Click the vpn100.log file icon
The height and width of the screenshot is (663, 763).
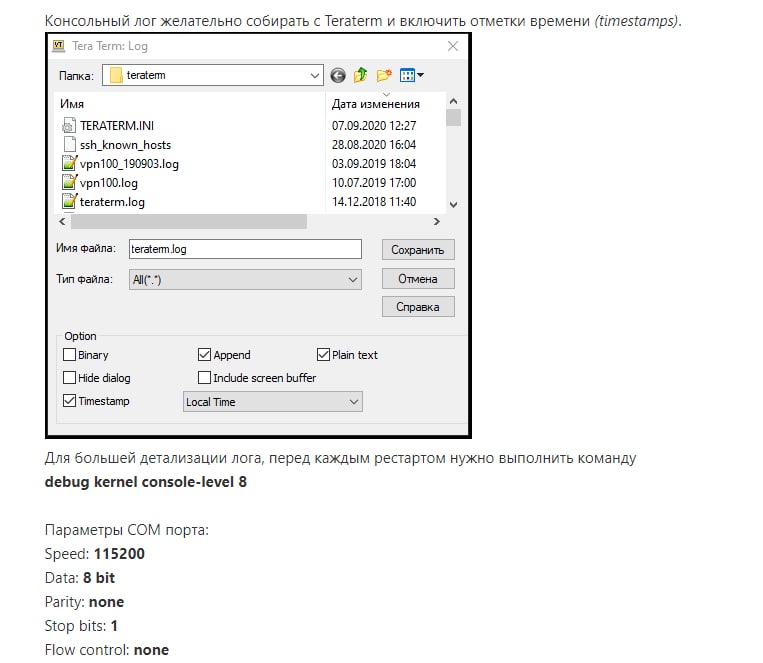click(70, 183)
